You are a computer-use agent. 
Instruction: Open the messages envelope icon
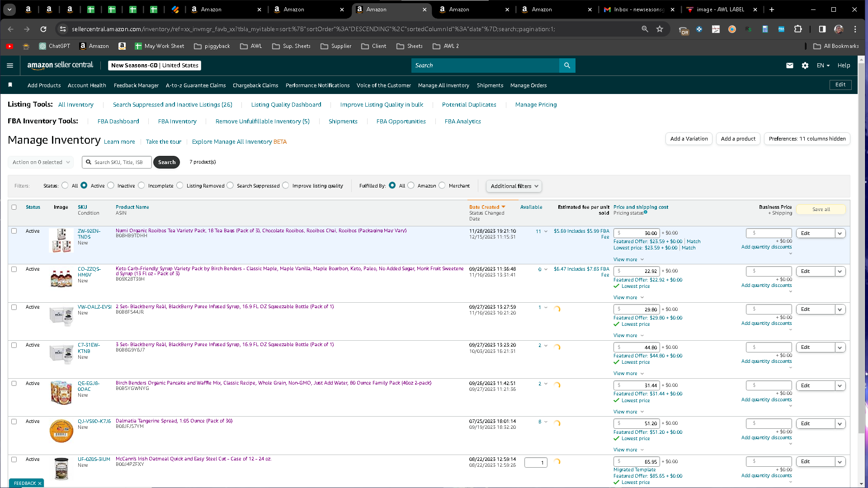pyautogui.click(x=790, y=66)
